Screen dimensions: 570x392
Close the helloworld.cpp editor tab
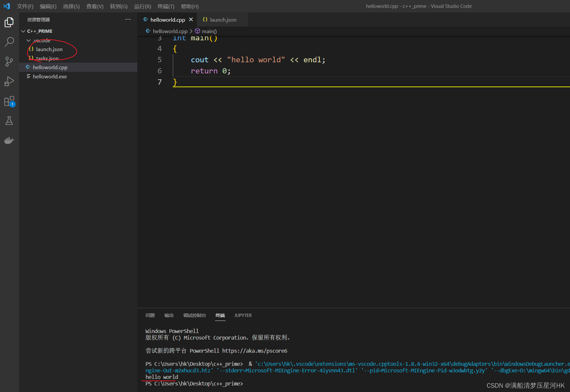tap(191, 20)
